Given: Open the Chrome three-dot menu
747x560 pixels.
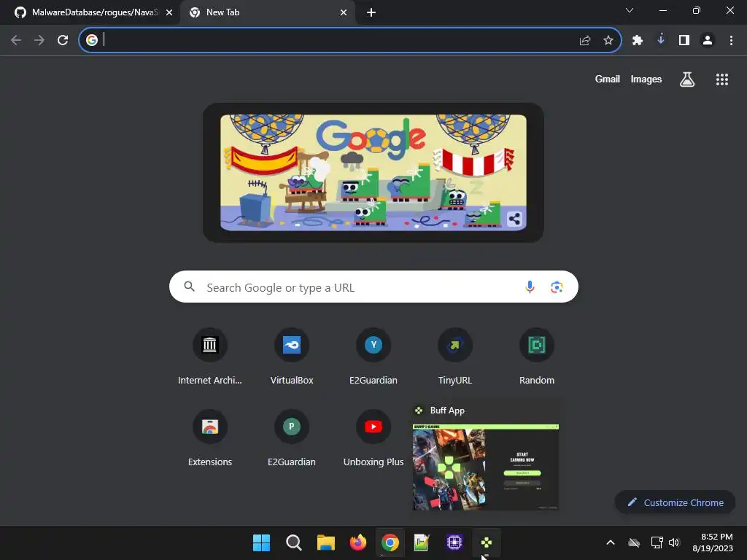Looking at the screenshot, I should click(731, 41).
